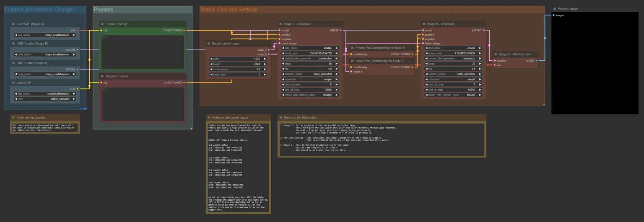Increase end_at_step in Stage B KSampler
The width and height of the screenshot is (644, 222).
(480, 90)
